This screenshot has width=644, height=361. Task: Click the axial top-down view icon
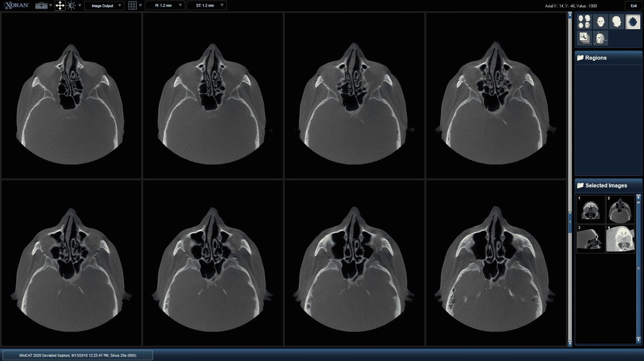click(633, 21)
